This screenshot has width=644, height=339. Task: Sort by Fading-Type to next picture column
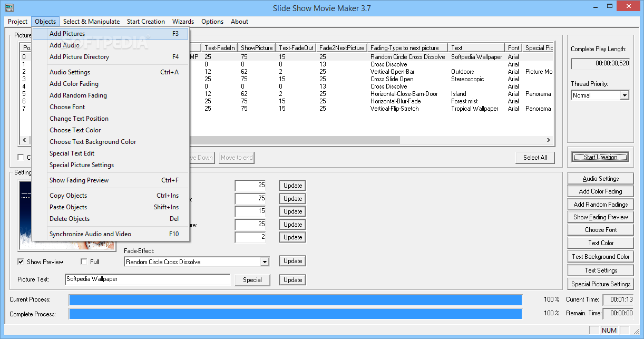coord(408,47)
